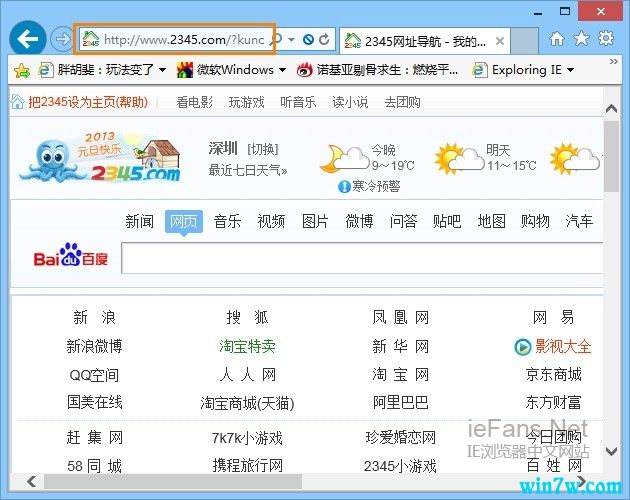The image size is (630, 500).
Task: Select the 地图 search tab
Action: coord(491,221)
